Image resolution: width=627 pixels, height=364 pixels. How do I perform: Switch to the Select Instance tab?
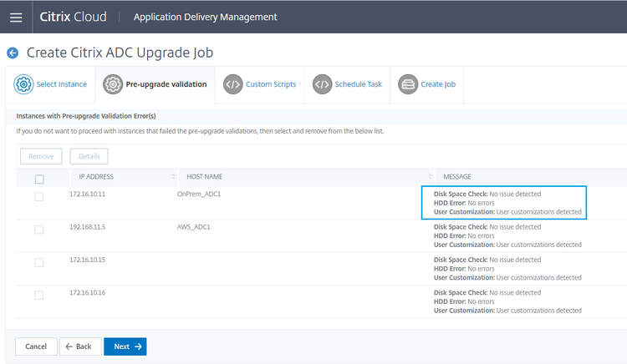50,84
